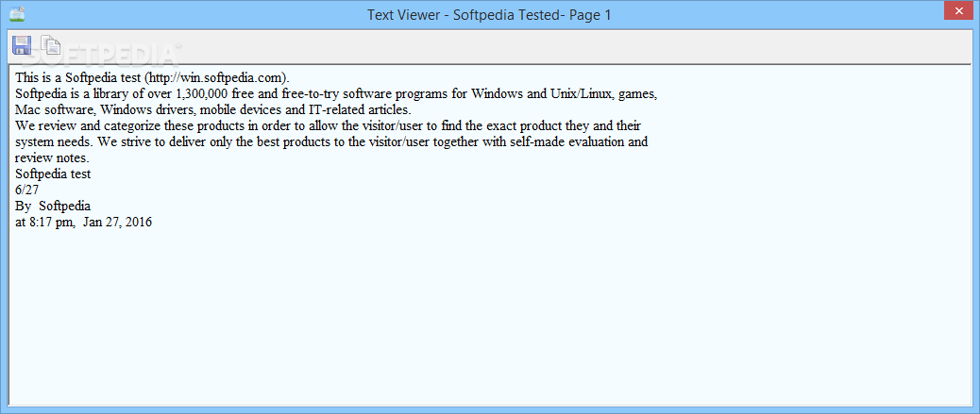Click the 'Softpedia test' line
This screenshot has height=414, width=980.
point(53,174)
